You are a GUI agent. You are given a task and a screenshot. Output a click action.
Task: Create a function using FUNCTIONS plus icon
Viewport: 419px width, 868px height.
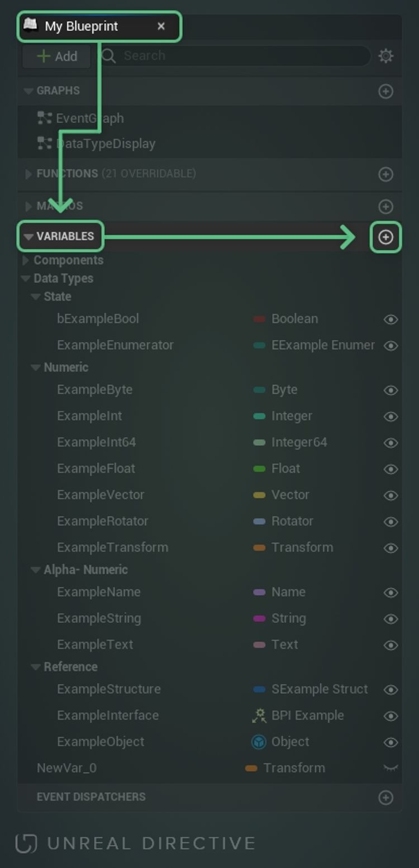click(x=386, y=174)
